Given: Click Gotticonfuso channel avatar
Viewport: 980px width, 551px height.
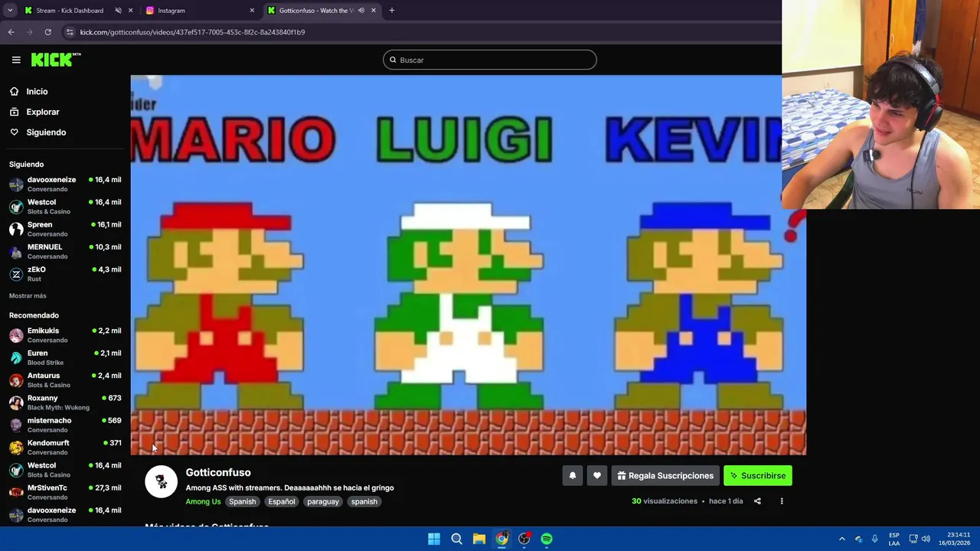Looking at the screenshot, I should tap(161, 481).
